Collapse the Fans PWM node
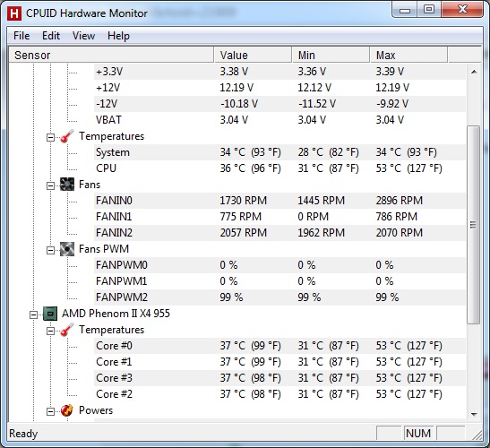490x448 pixels. click(x=50, y=250)
